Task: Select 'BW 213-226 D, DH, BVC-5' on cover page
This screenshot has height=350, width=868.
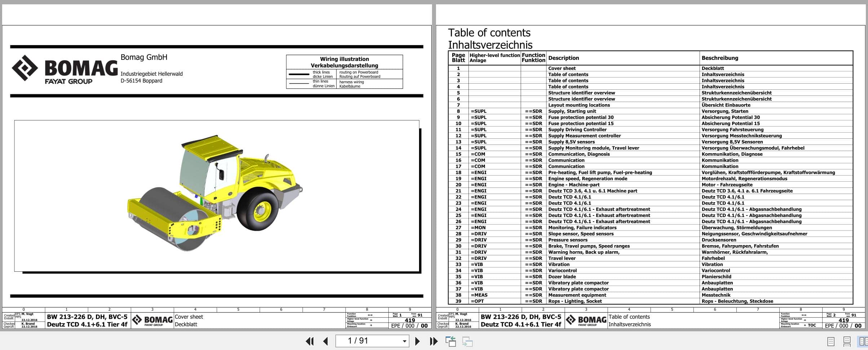Action: (x=87, y=317)
